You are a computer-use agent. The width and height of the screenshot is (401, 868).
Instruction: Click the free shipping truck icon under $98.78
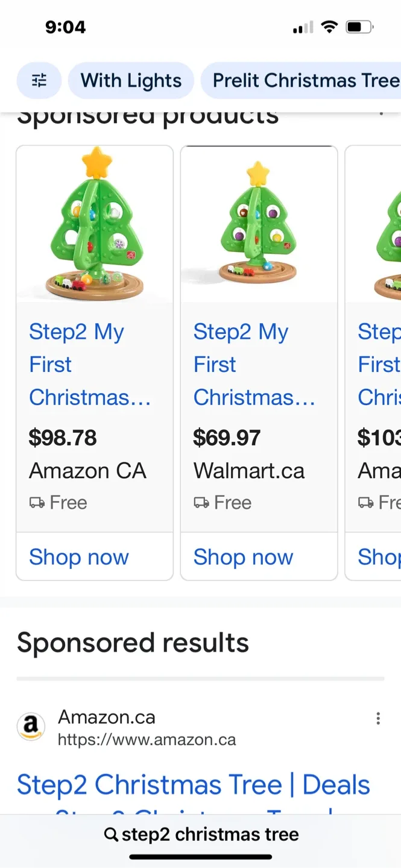(x=36, y=502)
